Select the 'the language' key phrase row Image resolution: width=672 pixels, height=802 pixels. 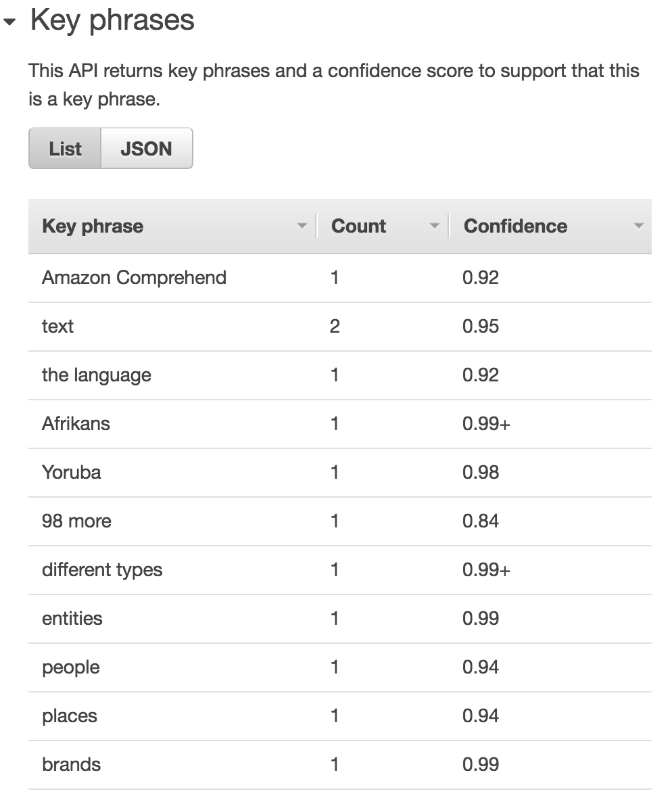coord(96,375)
